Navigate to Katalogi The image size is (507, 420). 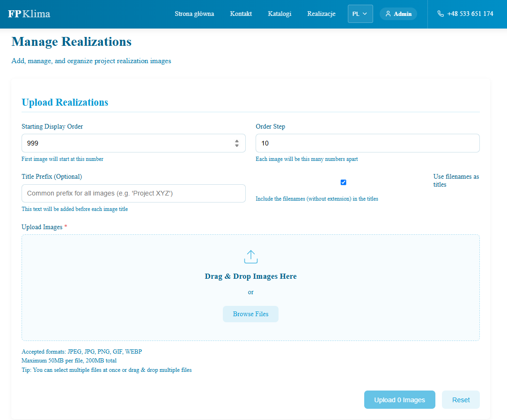(x=279, y=14)
